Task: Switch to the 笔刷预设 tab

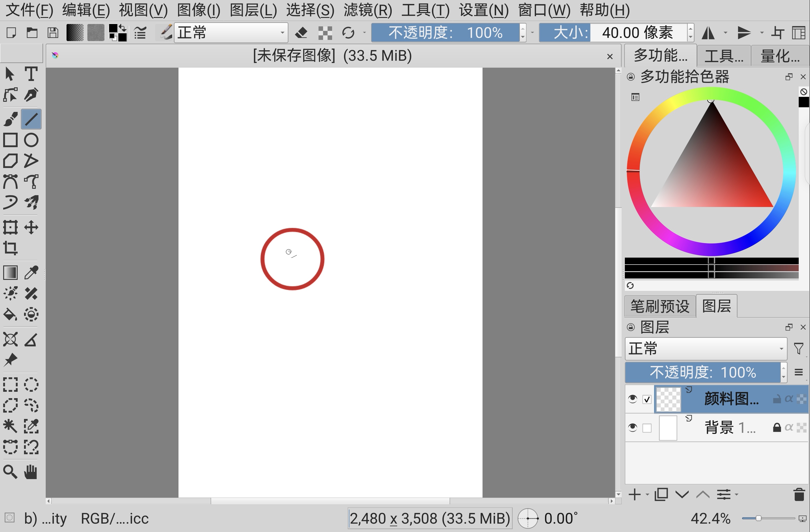Action: pyautogui.click(x=660, y=306)
